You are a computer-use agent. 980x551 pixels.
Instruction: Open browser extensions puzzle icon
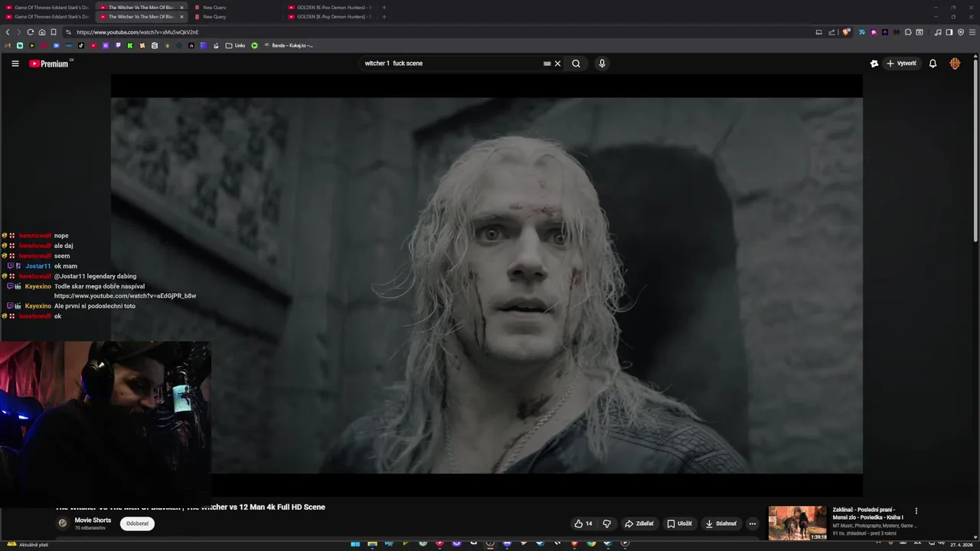tap(908, 32)
